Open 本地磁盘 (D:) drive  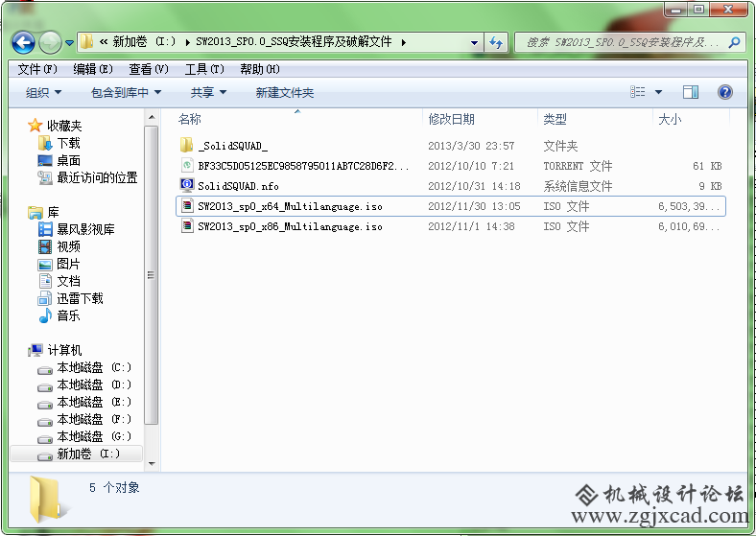(x=93, y=385)
